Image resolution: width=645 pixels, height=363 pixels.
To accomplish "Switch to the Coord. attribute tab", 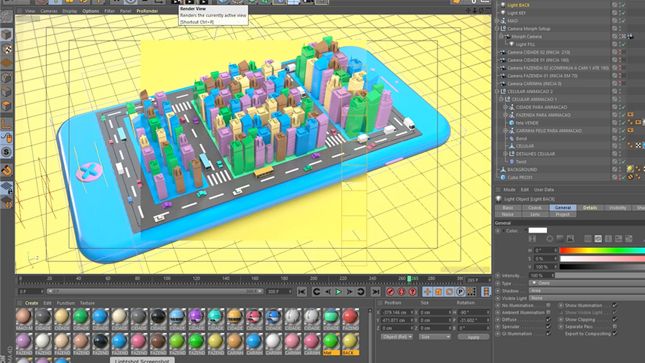I will click(535, 208).
